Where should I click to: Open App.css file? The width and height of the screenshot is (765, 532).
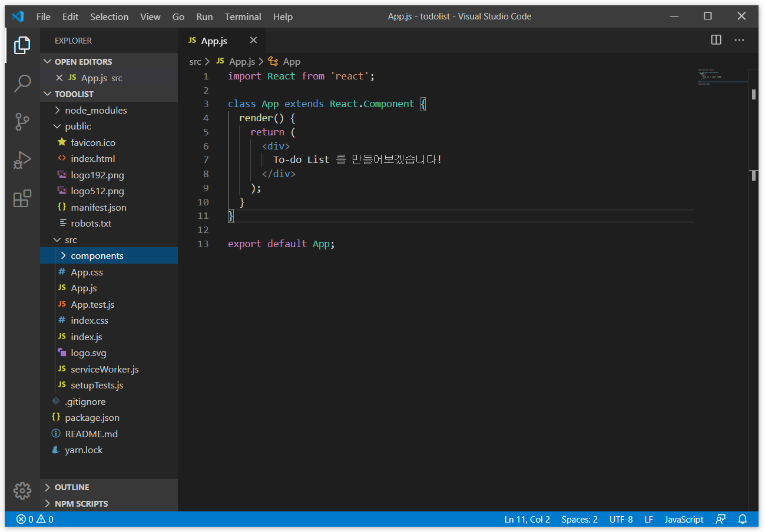pyautogui.click(x=109, y=272)
